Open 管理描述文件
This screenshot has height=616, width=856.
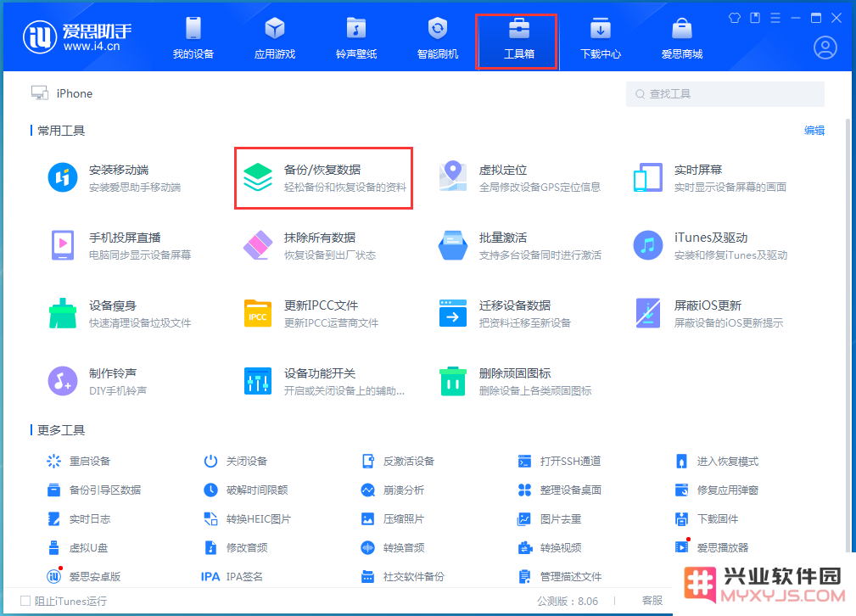point(560,577)
